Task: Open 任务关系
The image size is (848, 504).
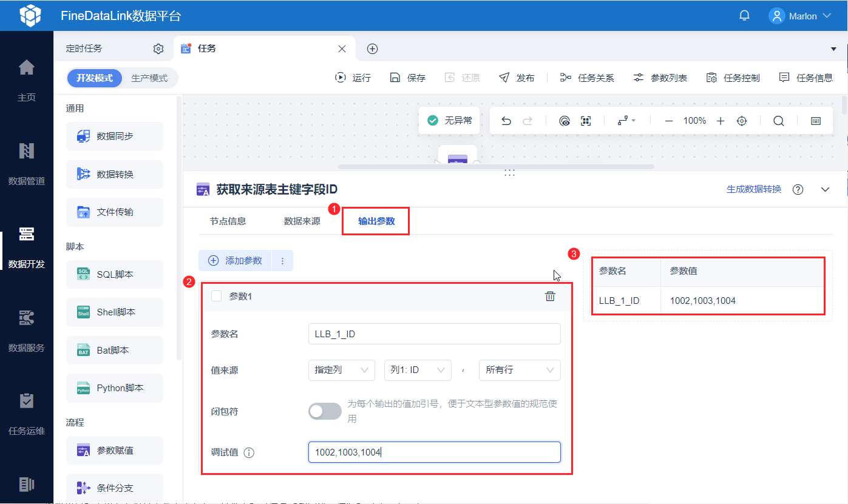Action: pyautogui.click(x=587, y=78)
